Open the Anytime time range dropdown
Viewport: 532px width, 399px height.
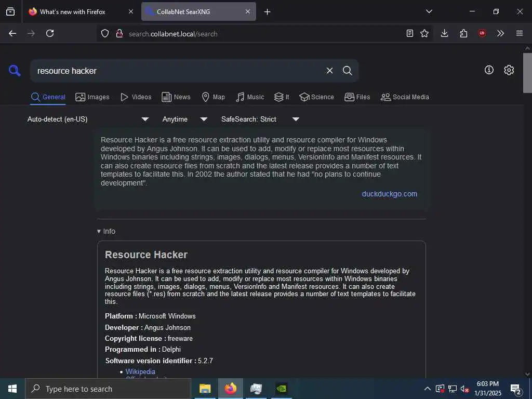point(185,119)
